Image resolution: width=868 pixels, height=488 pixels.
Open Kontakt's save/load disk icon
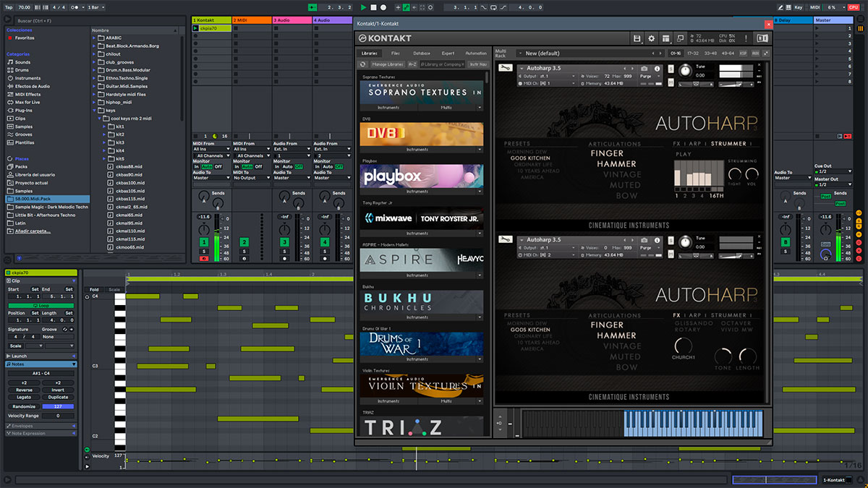[637, 38]
